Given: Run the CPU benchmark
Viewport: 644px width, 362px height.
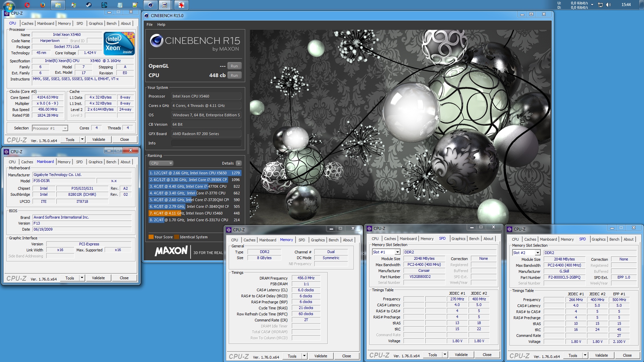Looking at the screenshot, I should pos(234,75).
